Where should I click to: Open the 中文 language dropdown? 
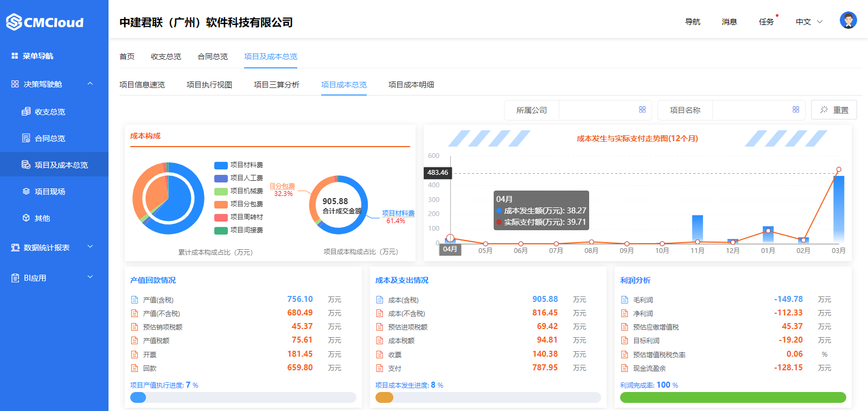(x=809, y=22)
